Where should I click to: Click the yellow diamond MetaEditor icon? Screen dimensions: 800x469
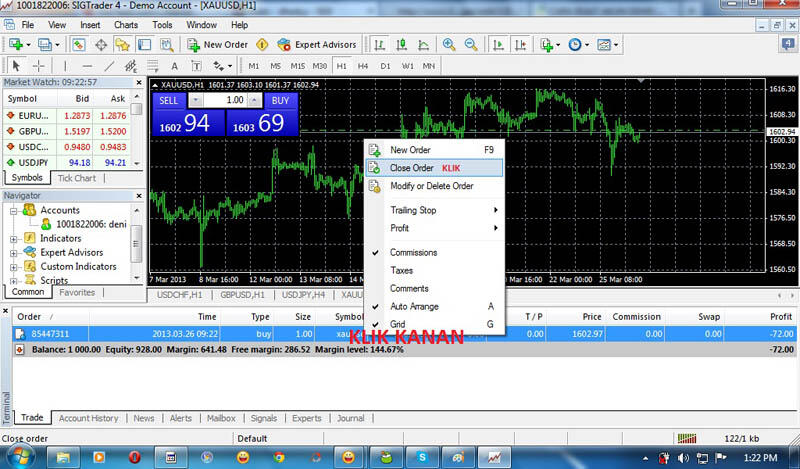tap(262, 45)
